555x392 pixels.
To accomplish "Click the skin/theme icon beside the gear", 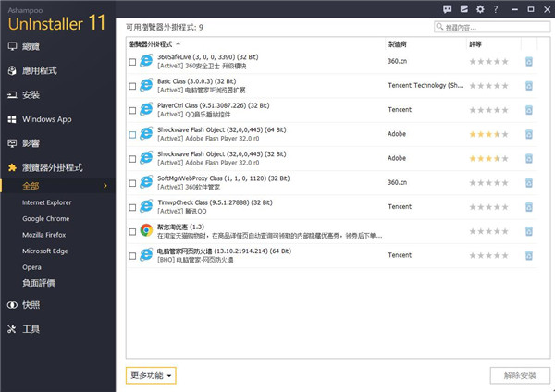I will coord(464,8).
